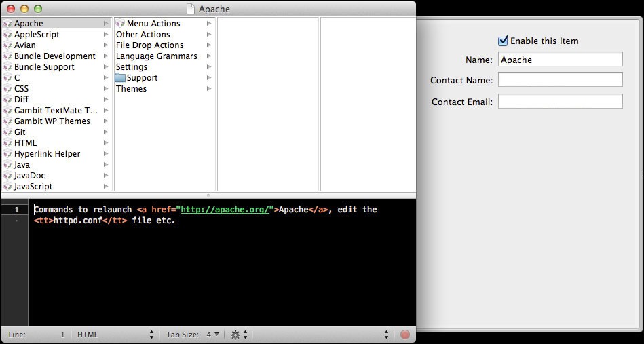This screenshot has height=344, width=644.
Task: Select Language Grammars in the second column
Action: [157, 56]
